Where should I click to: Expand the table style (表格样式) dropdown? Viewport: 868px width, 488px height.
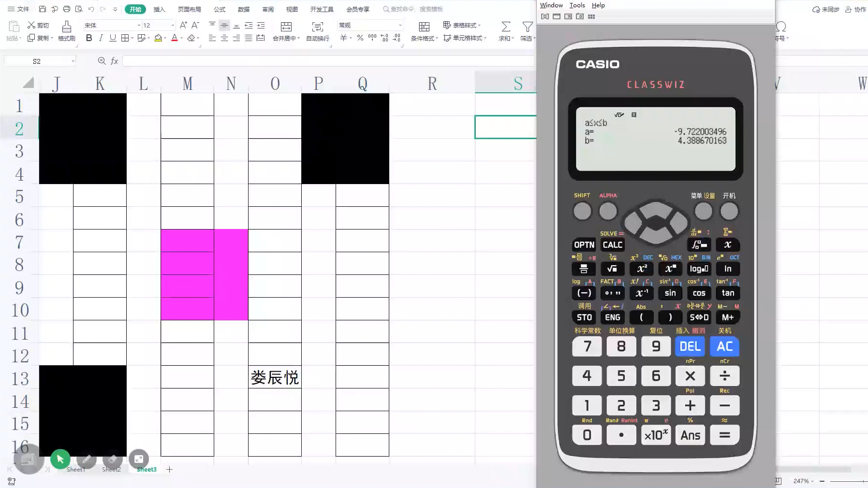[x=479, y=25]
